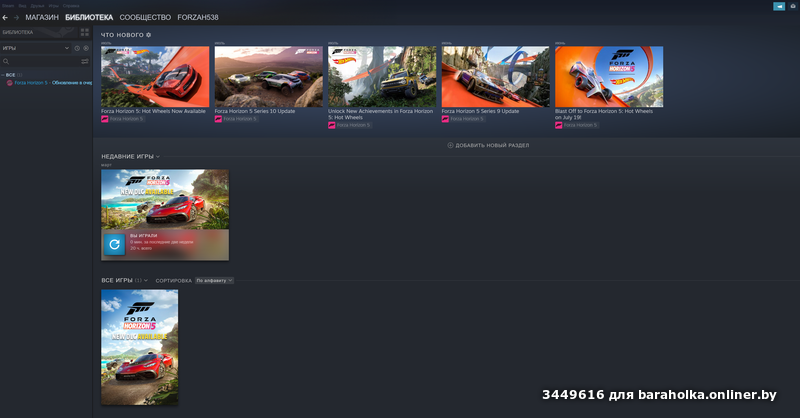Click Forza Horizon 5 tag text under Series 9 Update

pyautogui.click(x=467, y=119)
